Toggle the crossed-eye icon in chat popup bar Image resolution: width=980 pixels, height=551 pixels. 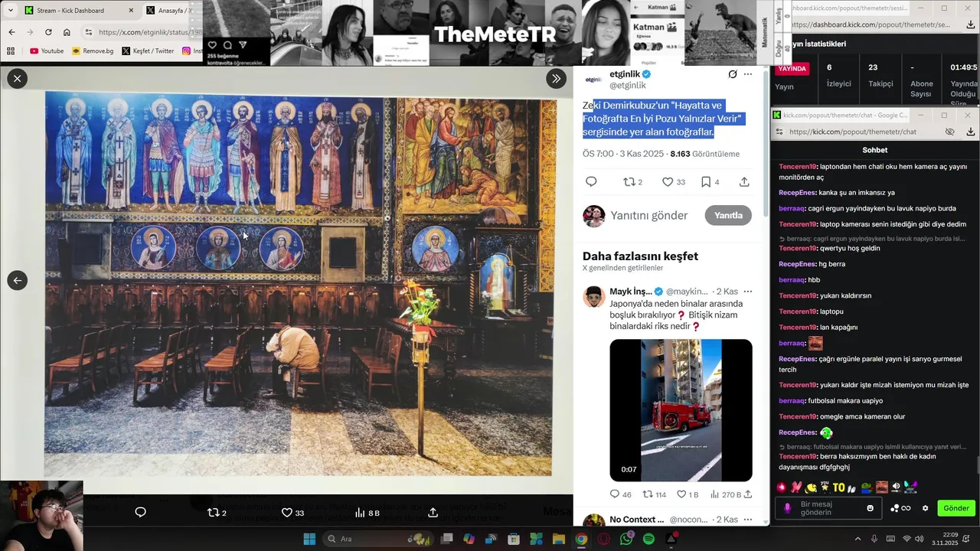click(x=950, y=132)
